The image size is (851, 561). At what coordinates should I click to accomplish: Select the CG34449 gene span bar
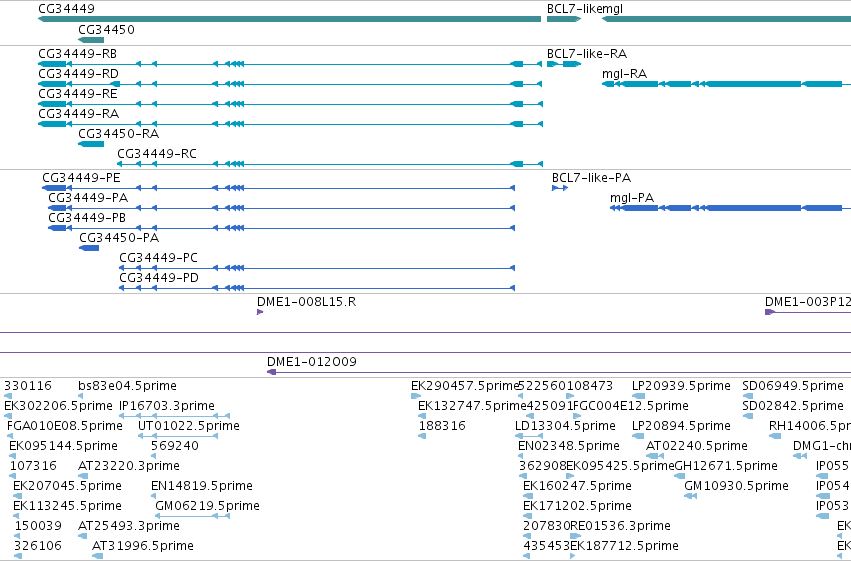click(x=289, y=20)
